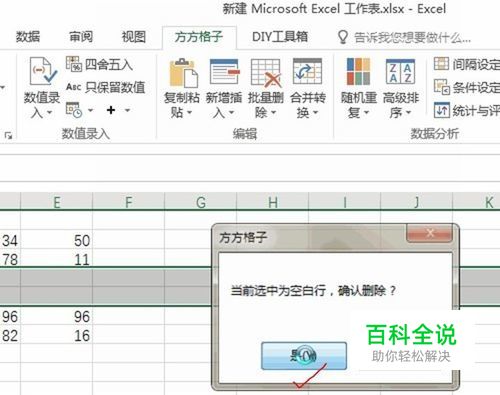Click the 统计与评级 icon

[x=441, y=110]
